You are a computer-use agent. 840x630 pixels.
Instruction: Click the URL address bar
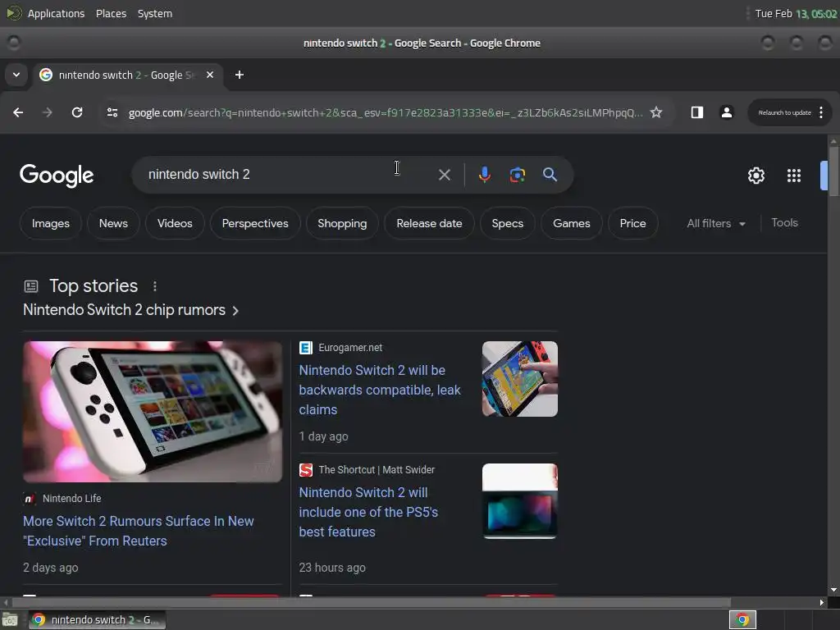tap(385, 112)
